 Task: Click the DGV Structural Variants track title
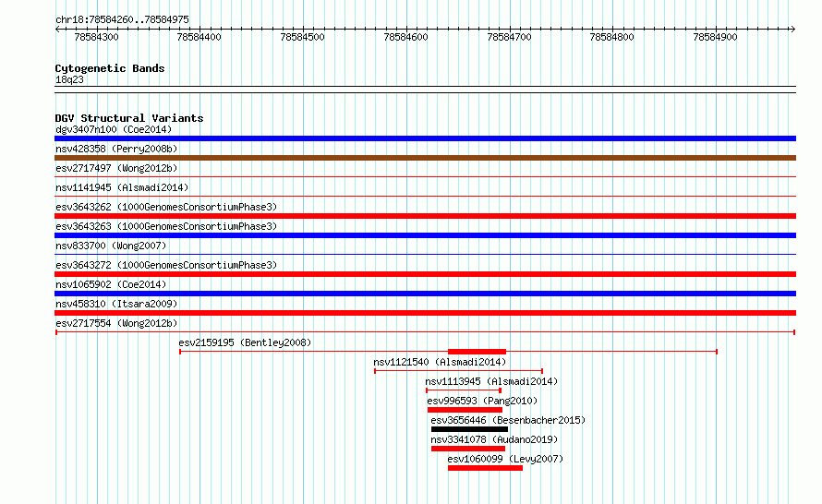[129, 118]
